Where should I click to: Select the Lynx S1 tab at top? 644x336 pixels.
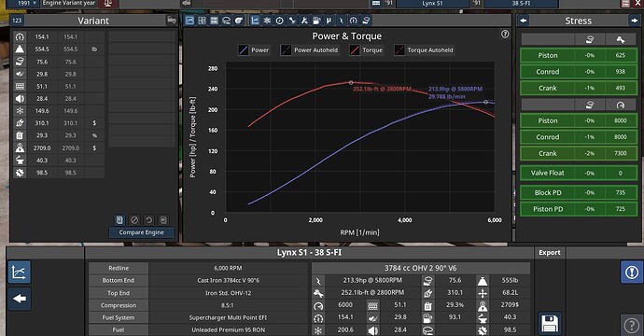point(432,4)
